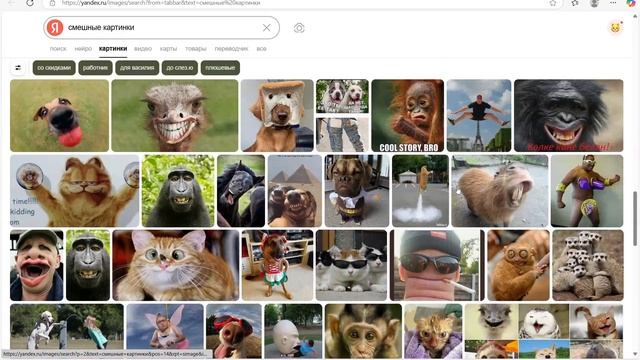Open the Garfield cat on glass thumbnail

[x=75, y=191]
